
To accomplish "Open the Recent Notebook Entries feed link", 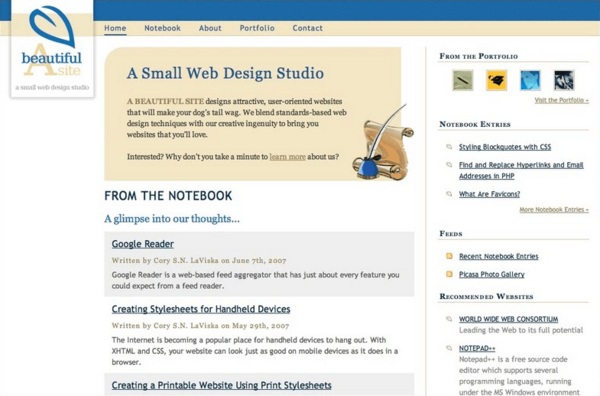I will [499, 256].
